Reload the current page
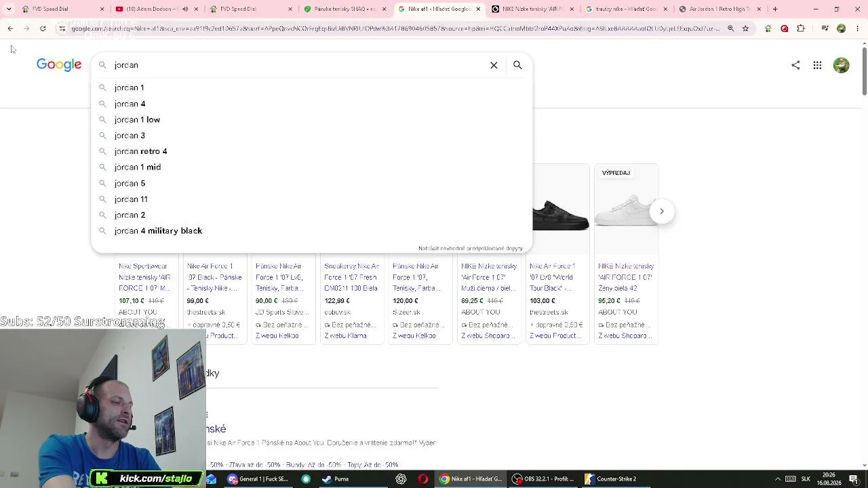The height and width of the screenshot is (488, 868). pos(43,28)
